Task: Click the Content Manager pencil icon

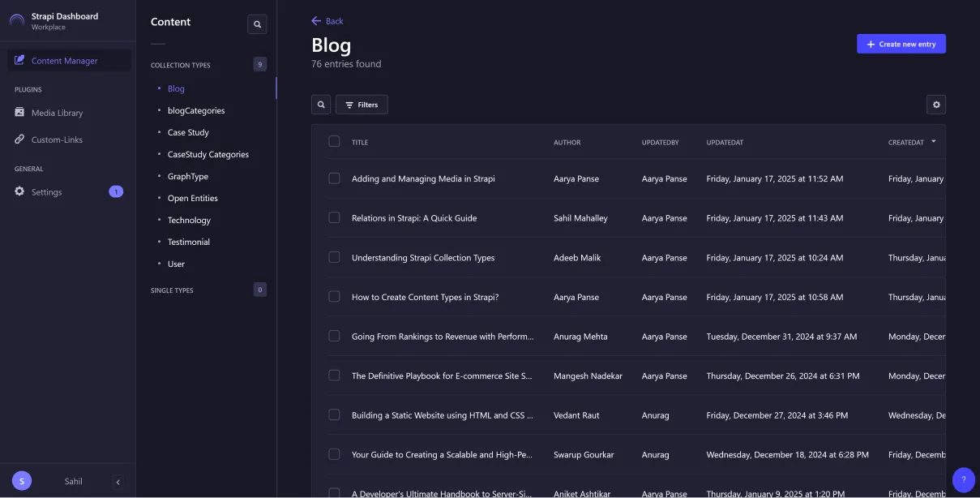Action: 19,60
